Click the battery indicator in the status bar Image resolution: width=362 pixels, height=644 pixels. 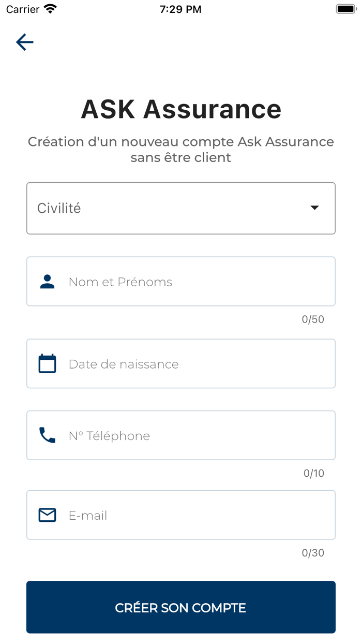coord(345,8)
